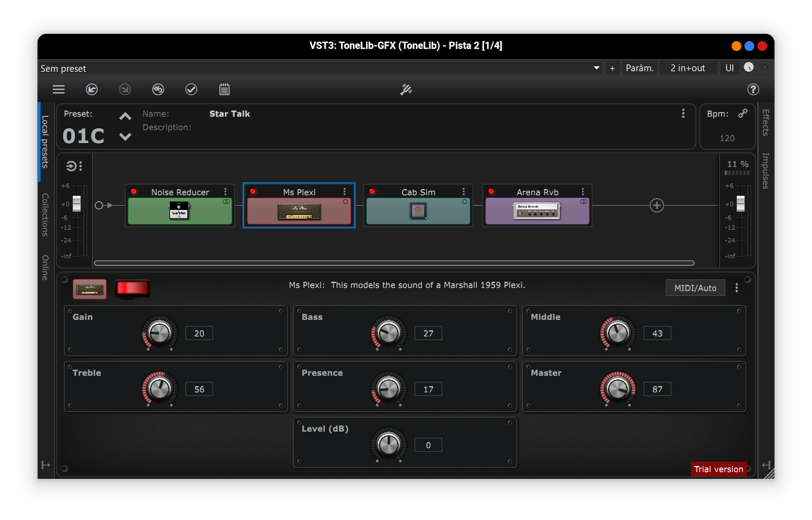812x520 pixels.
Task: Click the undo arrow icon in toolbar
Action: (x=92, y=90)
